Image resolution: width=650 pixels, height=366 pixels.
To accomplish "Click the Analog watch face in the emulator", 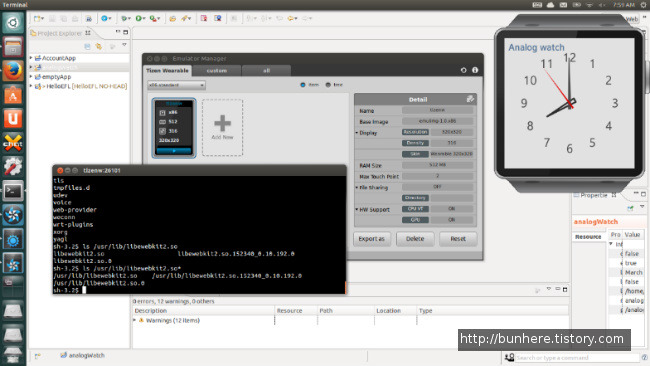I will coord(569,103).
